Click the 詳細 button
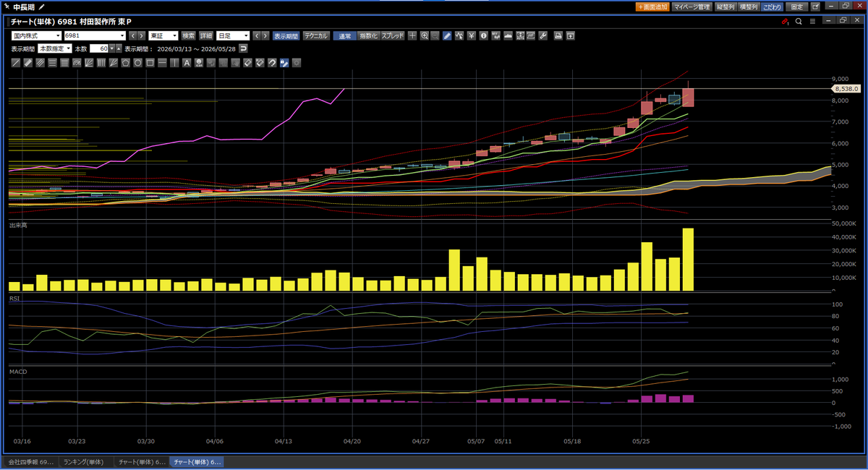 click(206, 35)
